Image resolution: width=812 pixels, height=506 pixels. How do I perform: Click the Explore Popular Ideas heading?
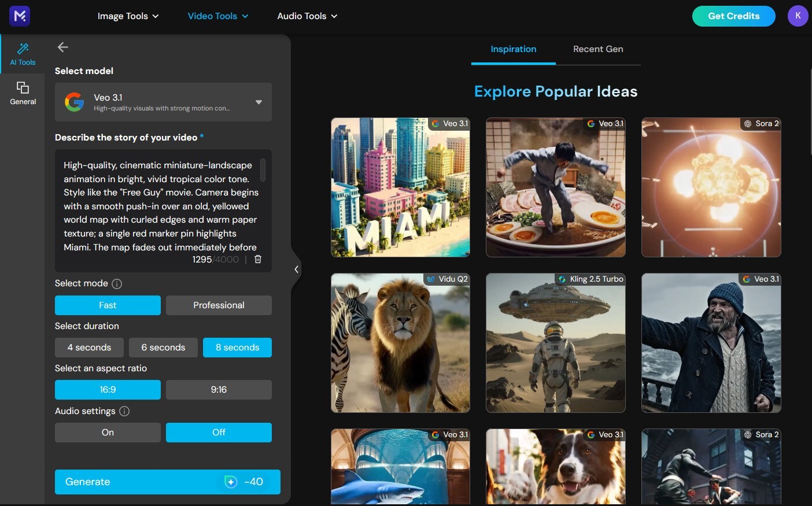[556, 91]
